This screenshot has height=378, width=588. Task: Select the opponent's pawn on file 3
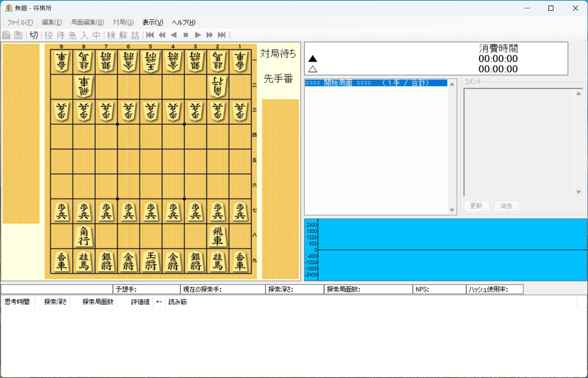coord(196,111)
